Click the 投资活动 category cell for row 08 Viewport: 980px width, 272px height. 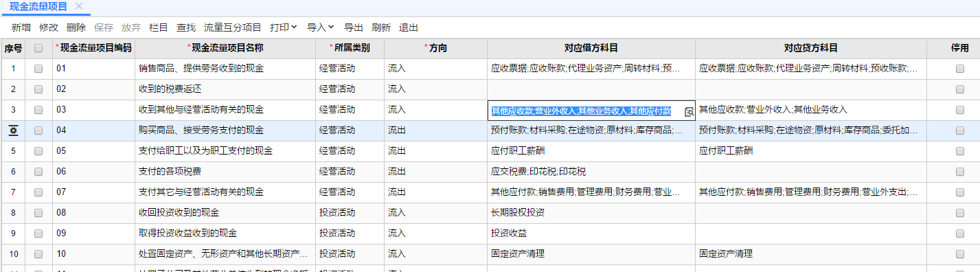350,213
